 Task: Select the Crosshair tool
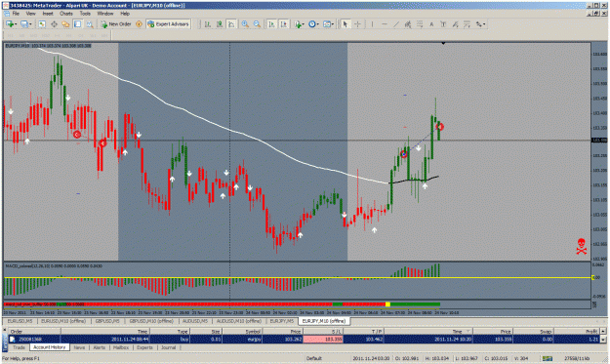click(x=357, y=24)
